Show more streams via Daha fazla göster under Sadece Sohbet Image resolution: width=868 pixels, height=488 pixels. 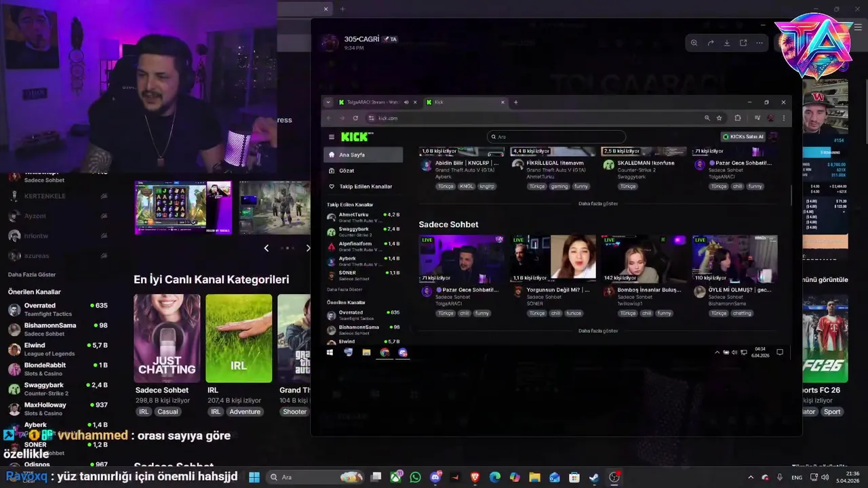click(598, 331)
